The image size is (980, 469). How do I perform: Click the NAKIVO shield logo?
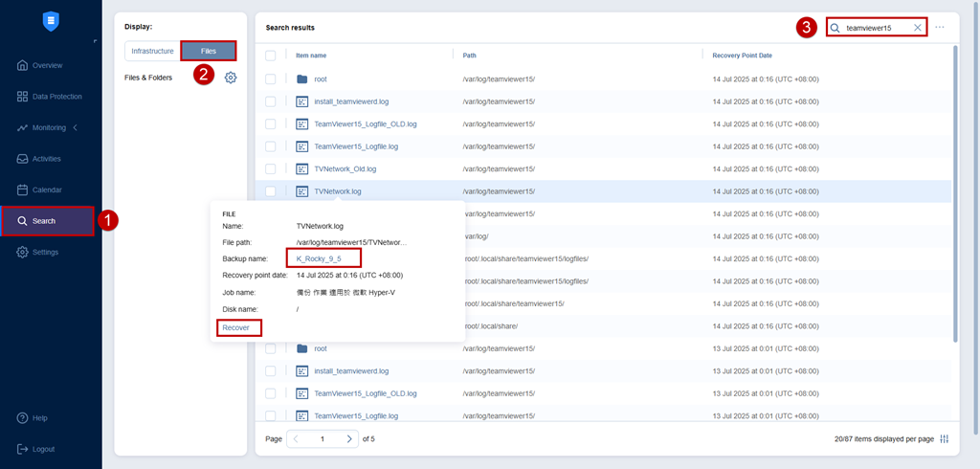[x=51, y=21]
